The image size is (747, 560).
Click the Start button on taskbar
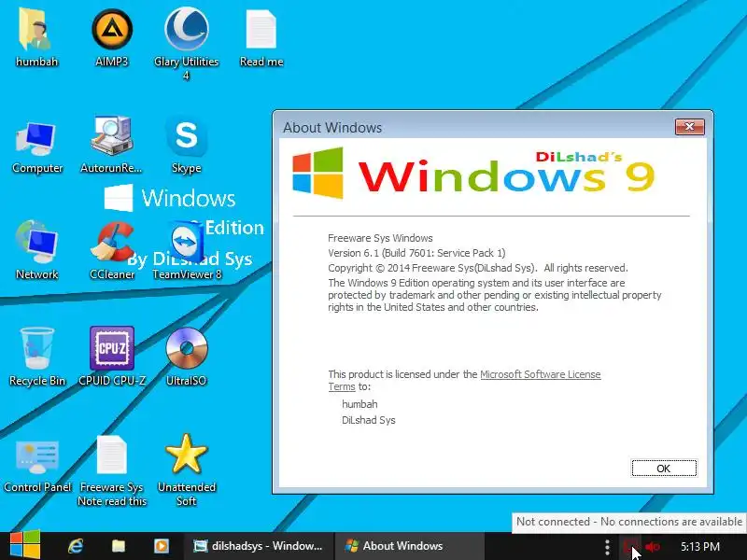(25, 546)
